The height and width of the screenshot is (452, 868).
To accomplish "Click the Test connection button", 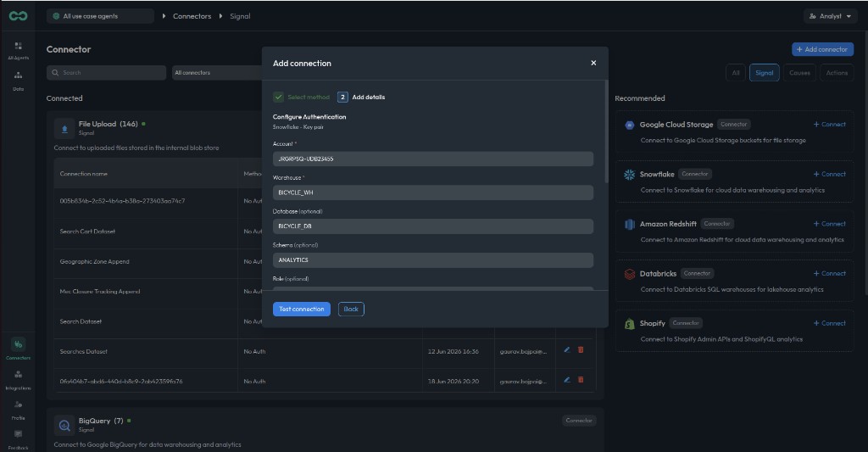I will (x=302, y=309).
